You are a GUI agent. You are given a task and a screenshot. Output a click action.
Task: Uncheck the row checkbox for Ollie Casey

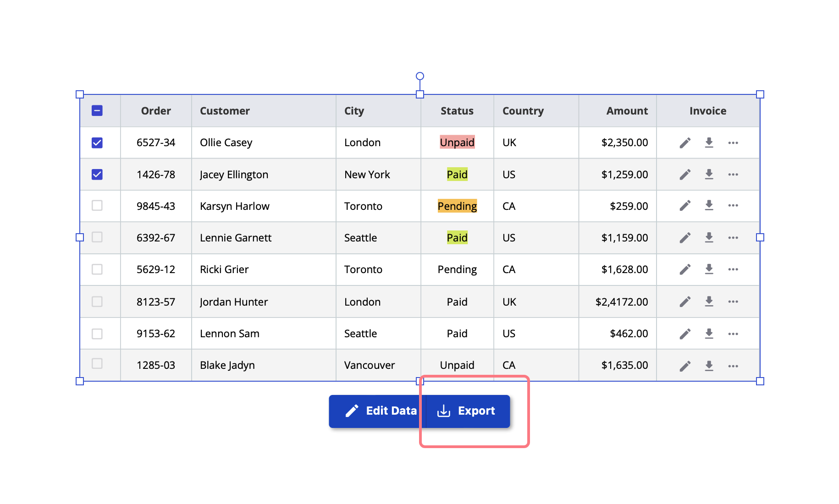pos(97,142)
